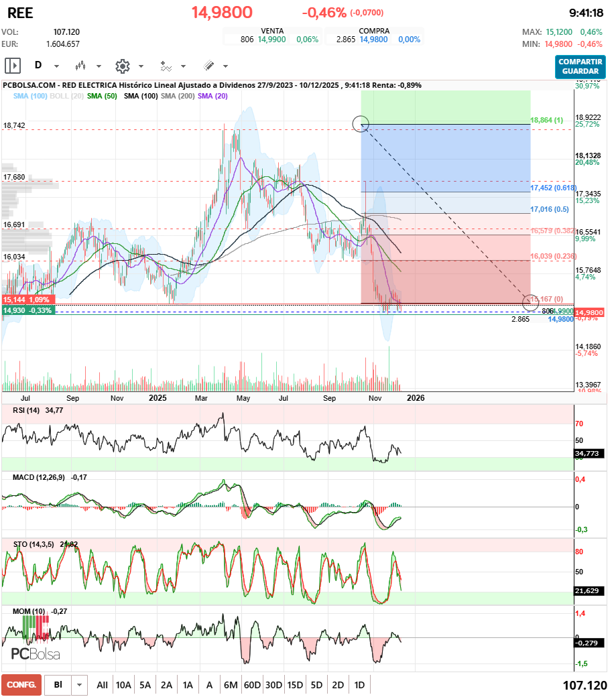Click the STO (14,3,5) indicator label
This screenshot has height=699, width=616.
[x=34, y=544]
